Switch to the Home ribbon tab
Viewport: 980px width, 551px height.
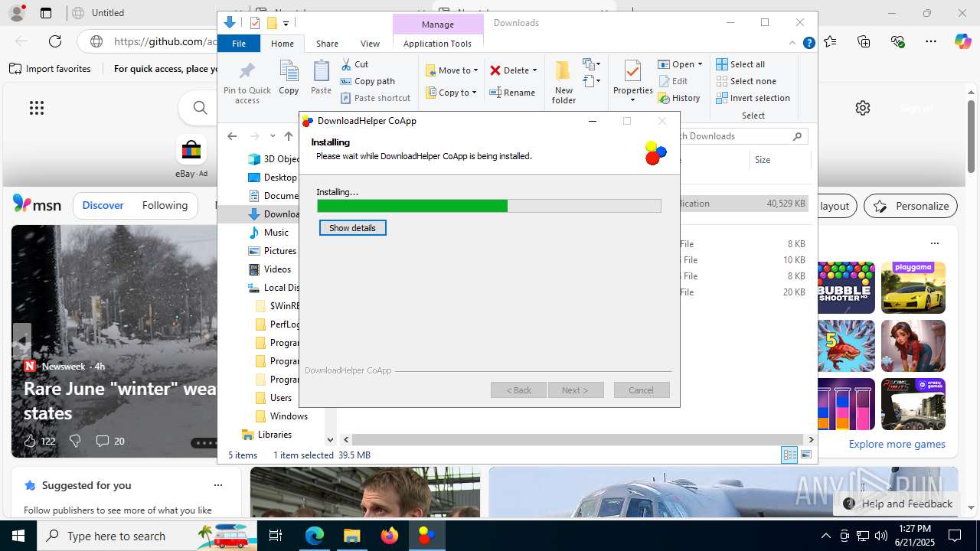click(x=283, y=44)
